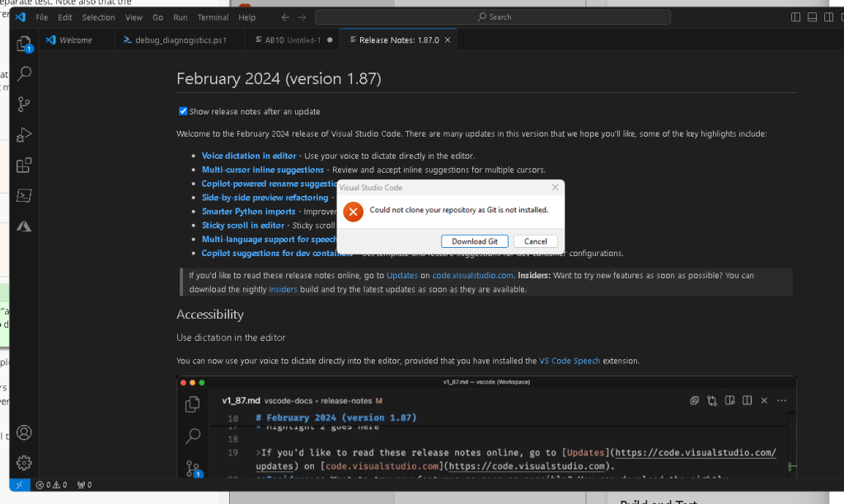Screen dimensions: 844x504
Task: Click the command center Search box
Action: tap(493, 17)
